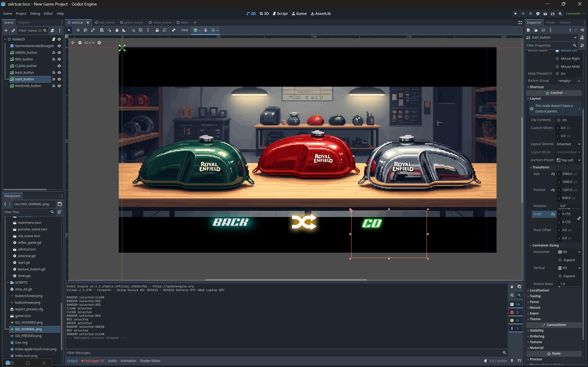This screenshot has width=588, height=367.
Task: Enable the Mouse Middle button mask checkbox
Action: tap(557, 67)
